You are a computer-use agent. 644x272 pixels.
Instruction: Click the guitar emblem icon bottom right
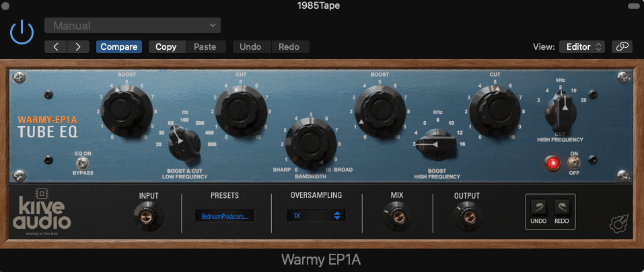pos(614,225)
